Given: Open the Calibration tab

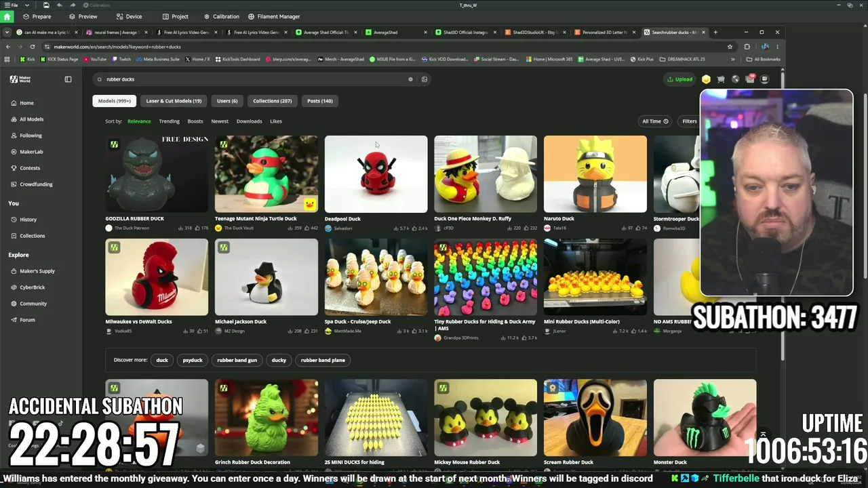Looking at the screenshot, I should pos(221,16).
